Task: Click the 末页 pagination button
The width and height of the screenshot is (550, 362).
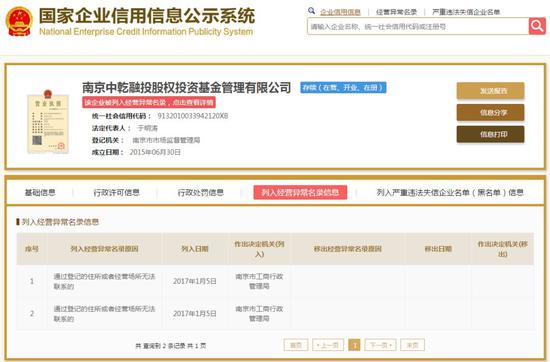Action: click(x=412, y=345)
